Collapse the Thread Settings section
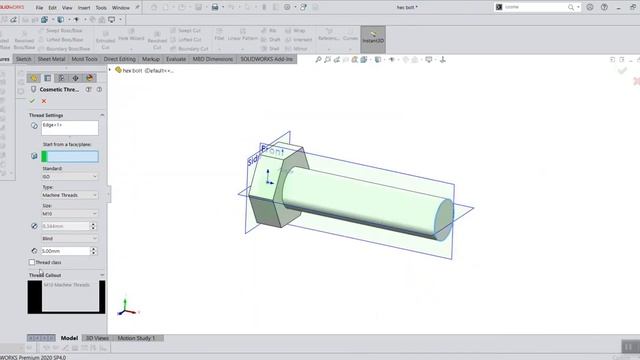The width and height of the screenshot is (640, 360). click(x=102, y=115)
